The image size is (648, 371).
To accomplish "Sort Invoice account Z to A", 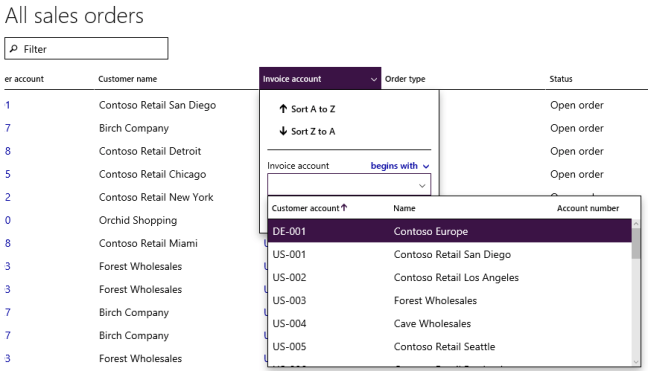I will point(307,131).
